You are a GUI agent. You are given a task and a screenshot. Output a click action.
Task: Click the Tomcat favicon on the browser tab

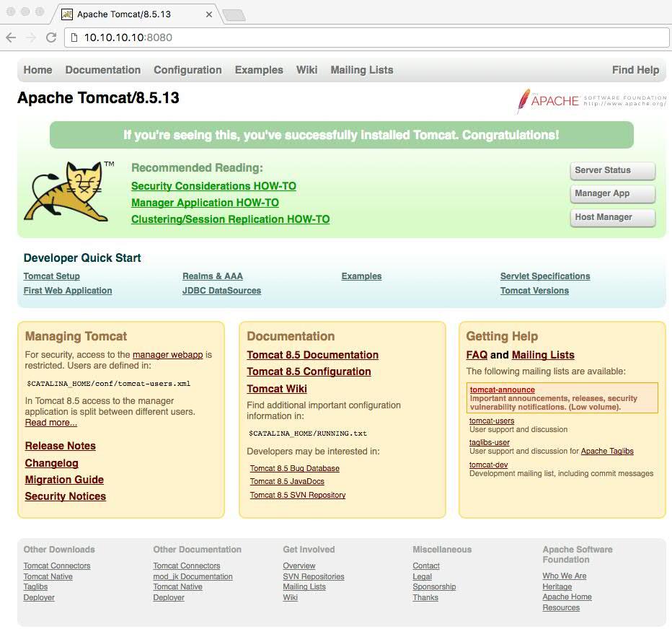pos(67,13)
